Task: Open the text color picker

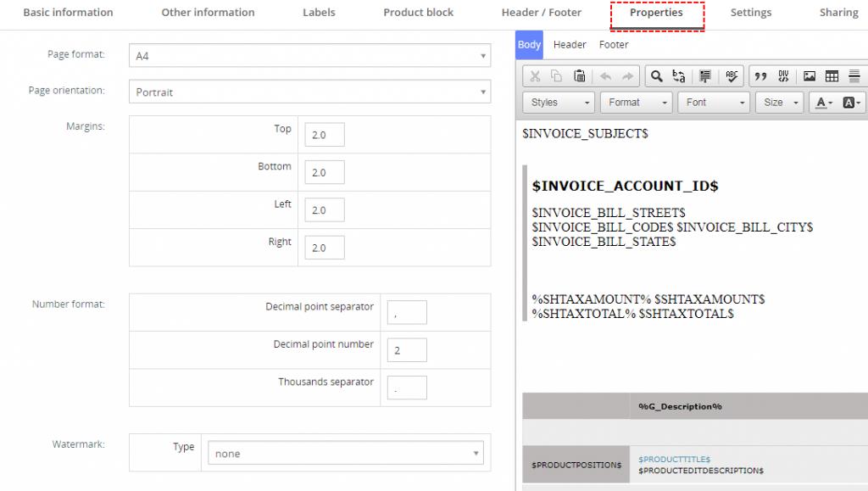Action: (x=823, y=103)
